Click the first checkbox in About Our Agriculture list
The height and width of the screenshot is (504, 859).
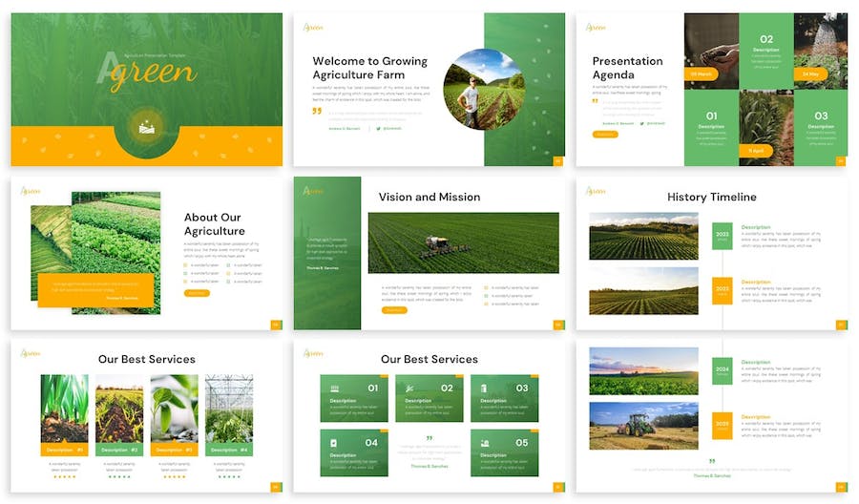(x=186, y=265)
